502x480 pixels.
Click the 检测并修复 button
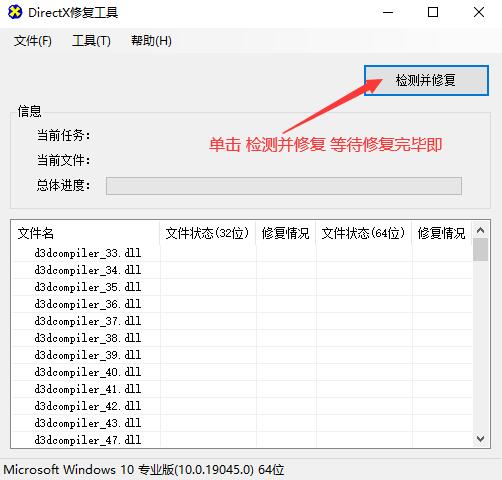[426, 80]
